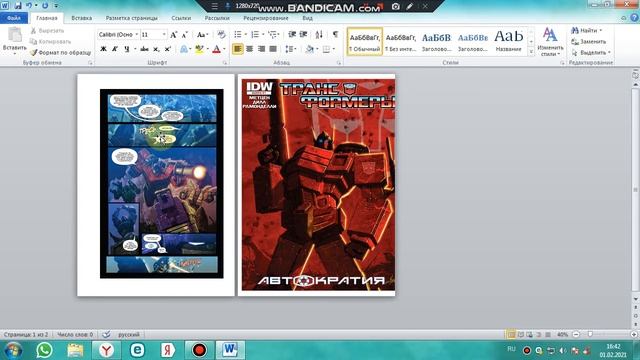Select center paragraph alignment
This screenshot has width=640, height=360.
pos(249,49)
